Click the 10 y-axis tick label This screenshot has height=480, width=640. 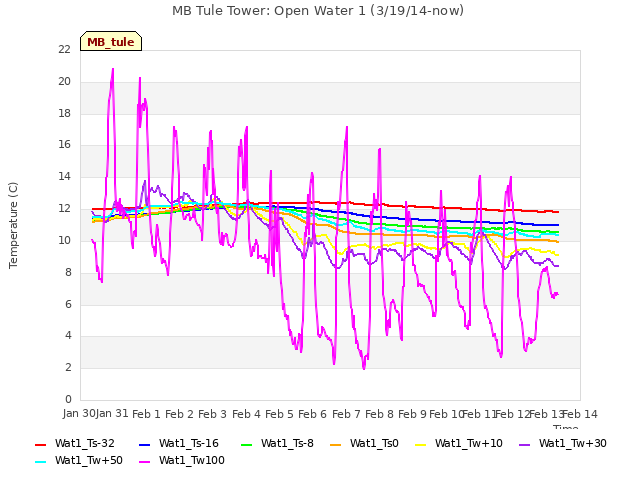tap(64, 240)
